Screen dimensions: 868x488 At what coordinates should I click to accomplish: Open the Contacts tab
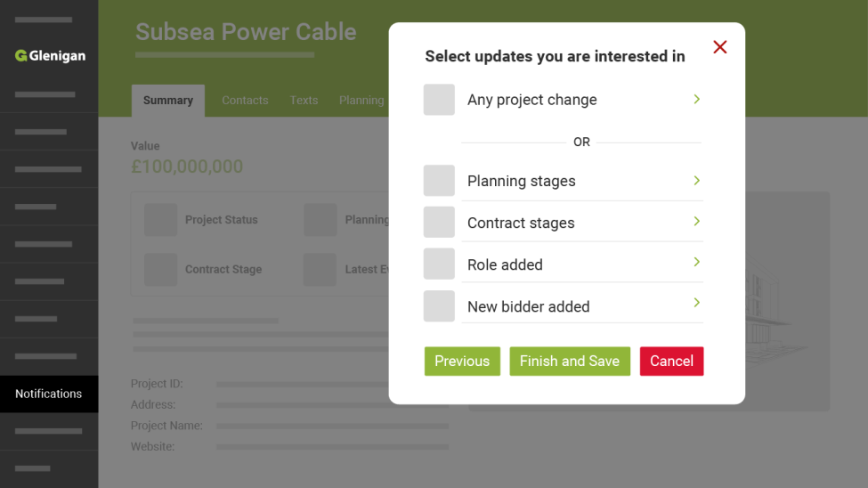click(245, 101)
